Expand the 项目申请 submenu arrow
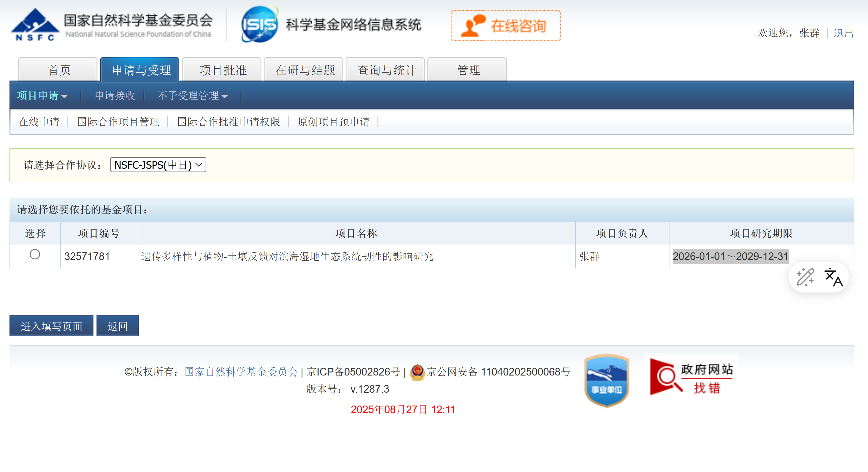 (64, 96)
